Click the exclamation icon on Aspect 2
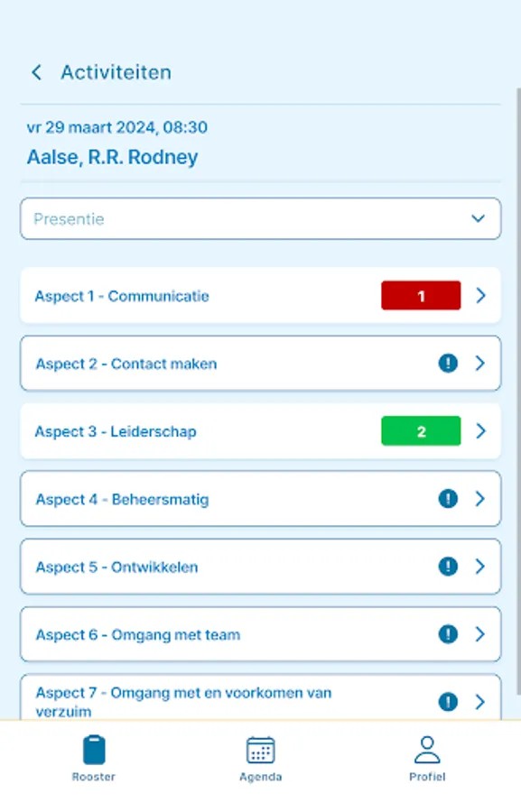 click(x=448, y=363)
